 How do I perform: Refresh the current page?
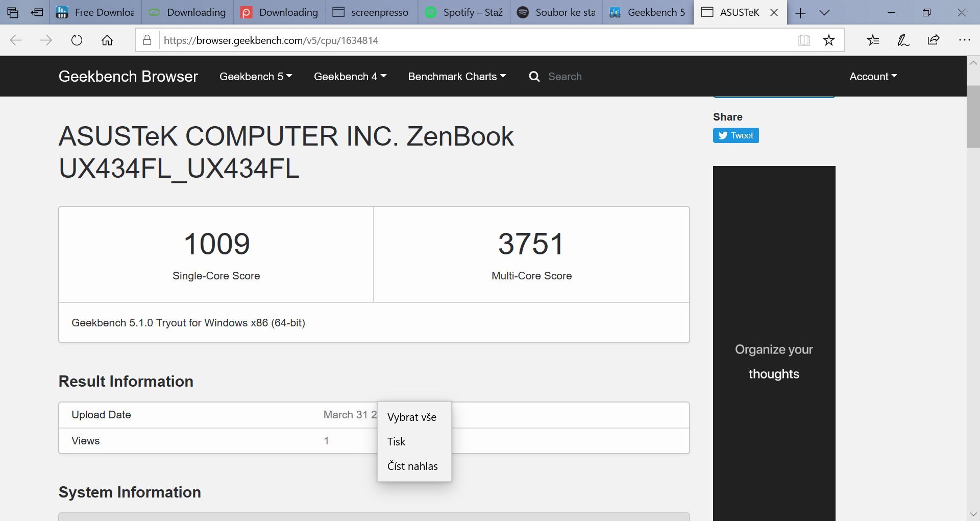(76, 40)
